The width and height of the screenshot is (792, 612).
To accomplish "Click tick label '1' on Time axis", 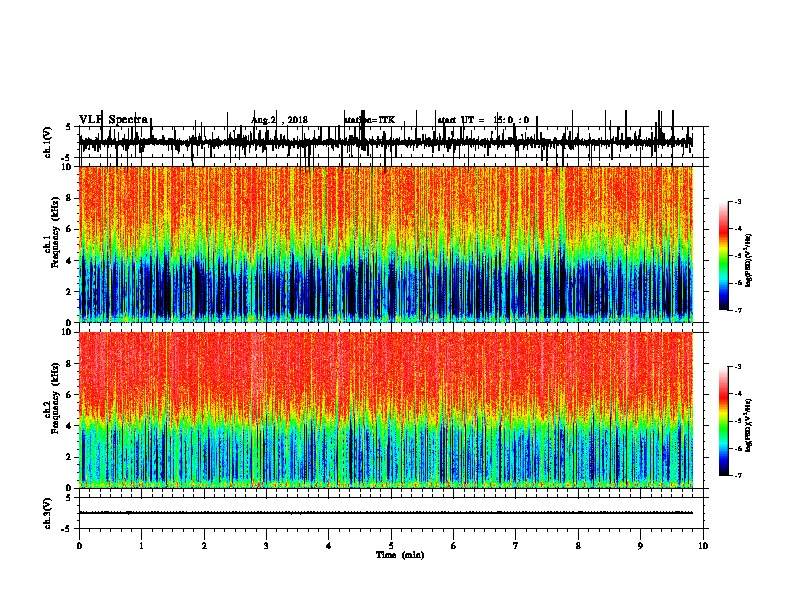I will (x=141, y=546).
